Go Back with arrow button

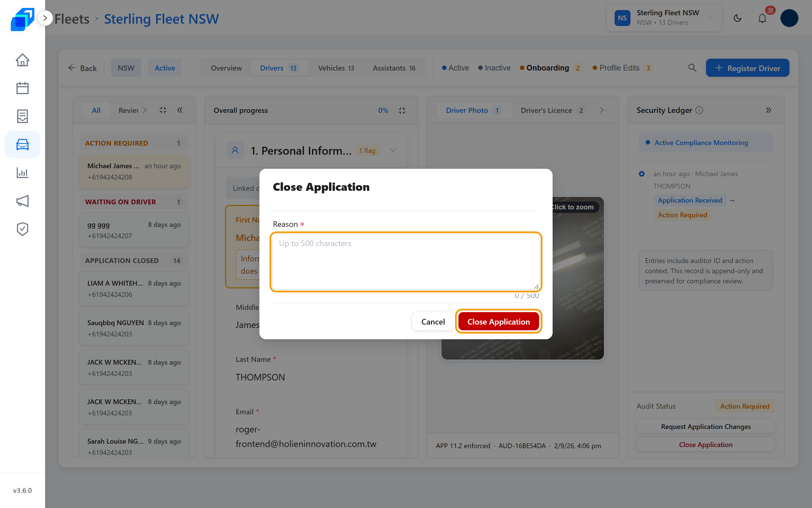[83, 68]
